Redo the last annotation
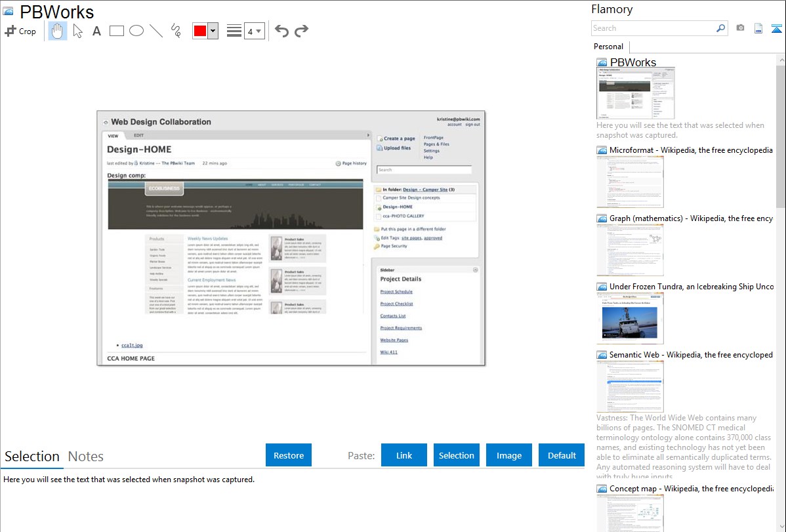 301,31
